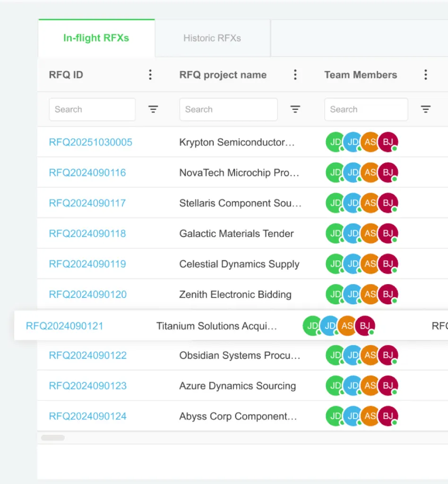This screenshot has width=448, height=484.
Task: Click the 'Azure Dynamics Sourcing' project name
Action: 238,386
